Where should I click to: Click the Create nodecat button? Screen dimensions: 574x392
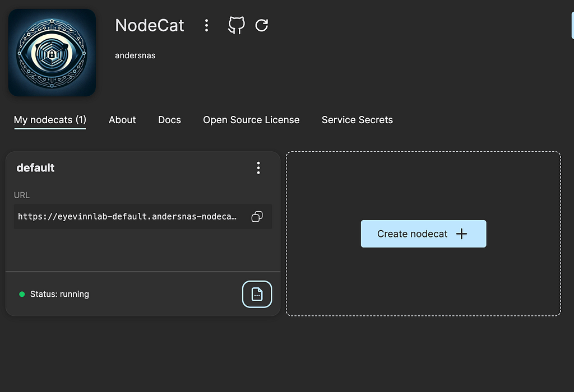(x=424, y=234)
